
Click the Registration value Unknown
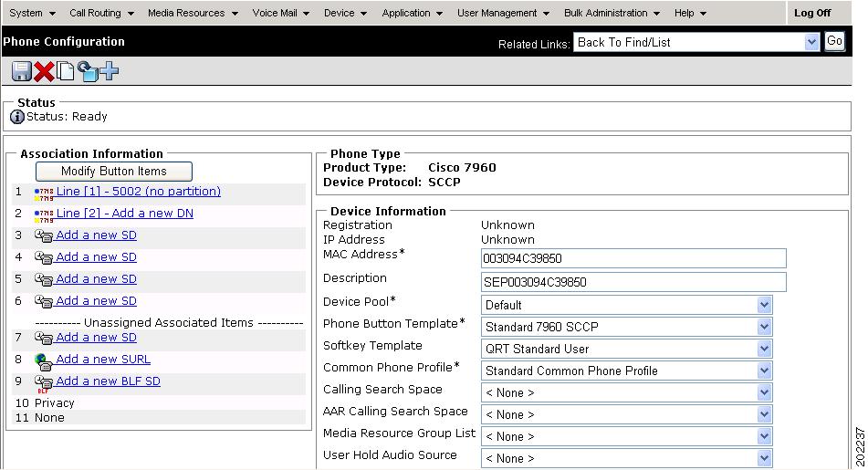pos(507,225)
